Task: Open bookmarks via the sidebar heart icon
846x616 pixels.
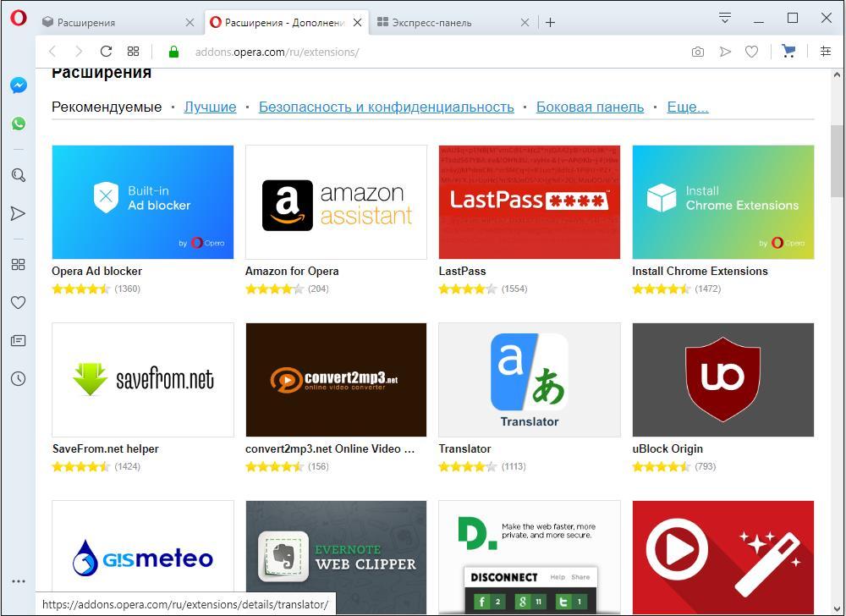Action: click(x=18, y=303)
